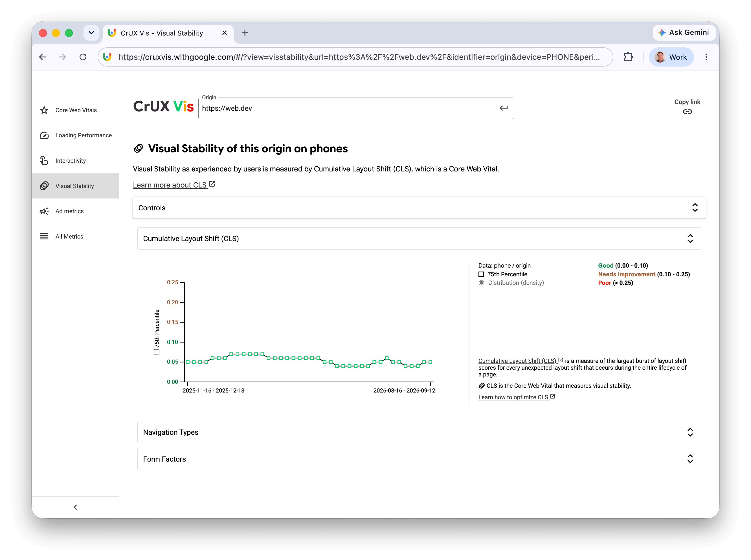Click the Ad metrics megaphone icon
The image size is (751, 560).
pyautogui.click(x=44, y=211)
